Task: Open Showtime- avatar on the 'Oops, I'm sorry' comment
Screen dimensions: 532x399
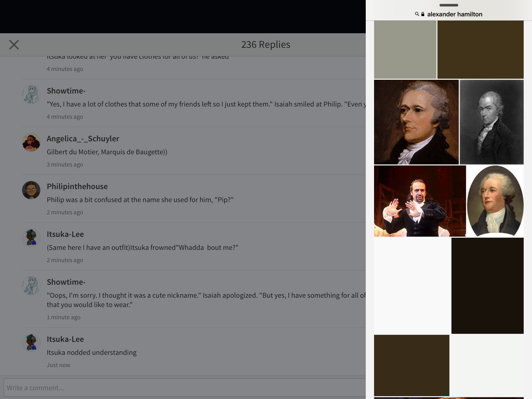Action: point(31,286)
